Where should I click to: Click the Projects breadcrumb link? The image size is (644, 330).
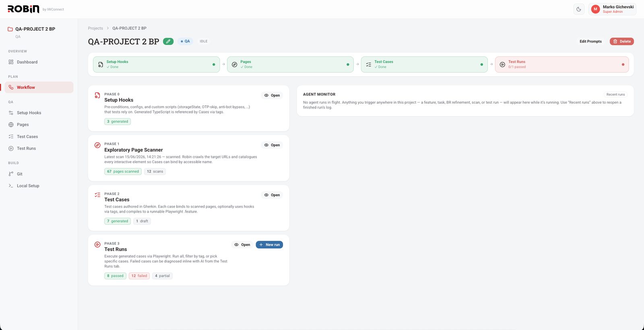(95, 28)
